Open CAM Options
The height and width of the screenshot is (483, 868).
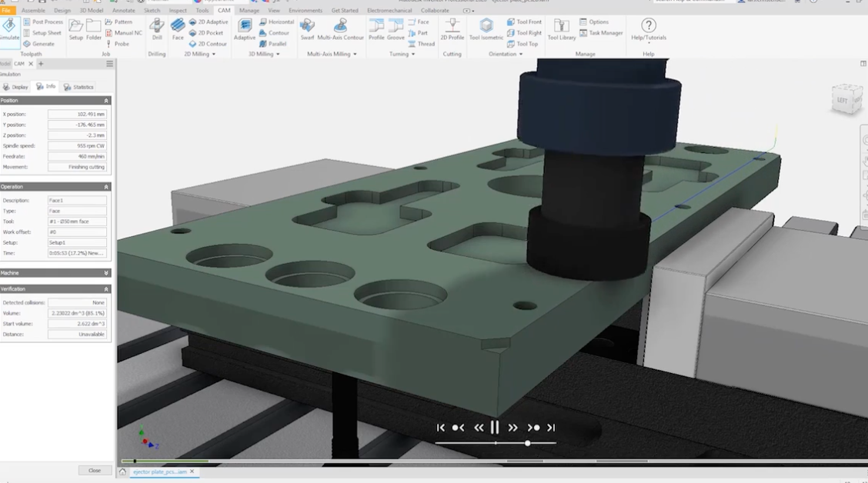[x=594, y=22]
